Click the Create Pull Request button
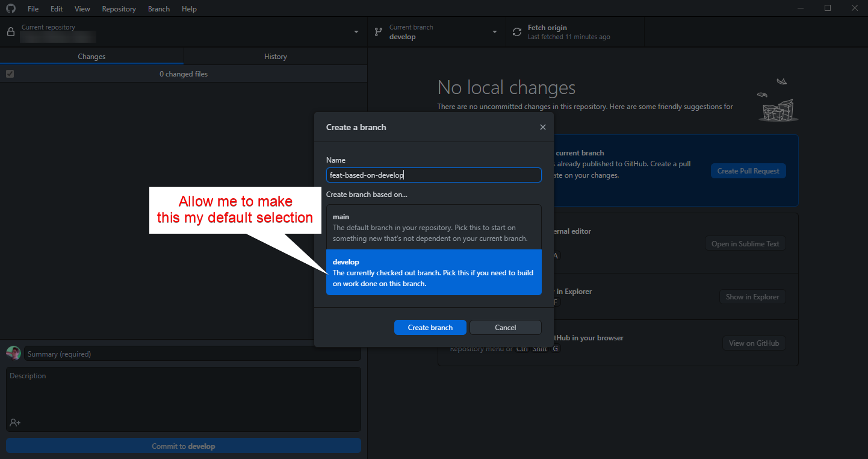The image size is (868, 459). pyautogui.click(x=748, y=170)
